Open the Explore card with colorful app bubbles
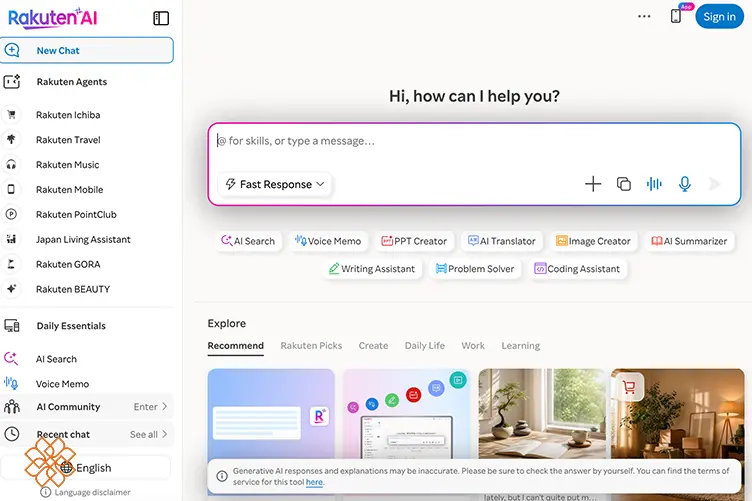Viewport: 752px width, 501px height. coord(406,414)
